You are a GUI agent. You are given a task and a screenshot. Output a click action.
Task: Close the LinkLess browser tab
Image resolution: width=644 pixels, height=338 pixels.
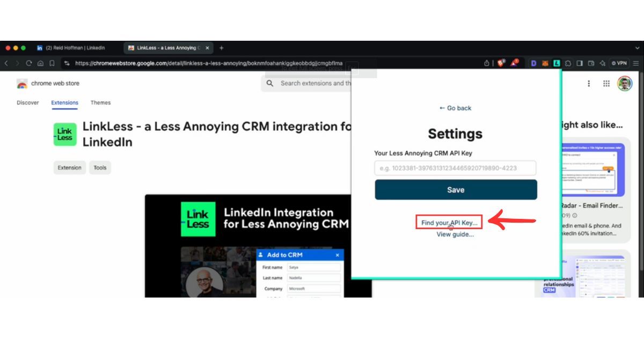[207, 48]
